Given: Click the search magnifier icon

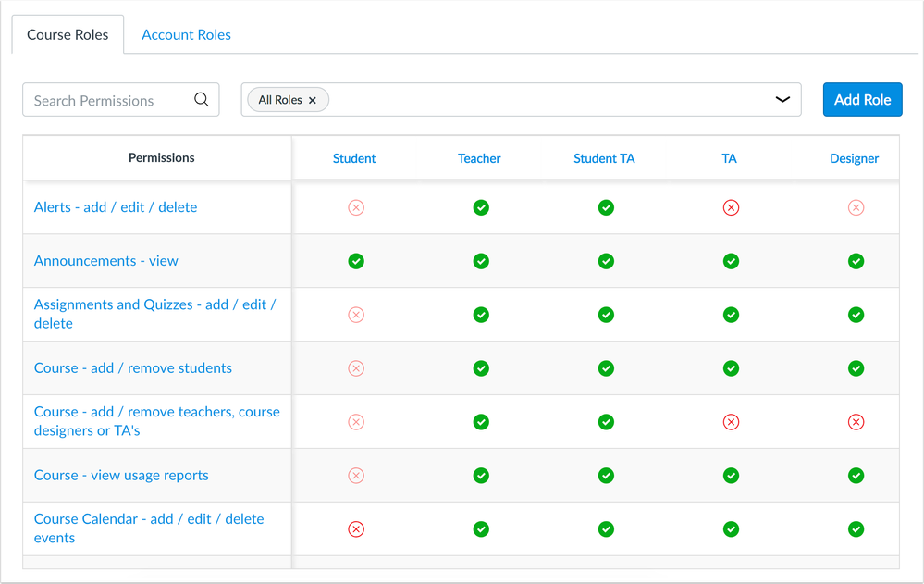Looking at the screenshot, I should click(x=202, y=99).
